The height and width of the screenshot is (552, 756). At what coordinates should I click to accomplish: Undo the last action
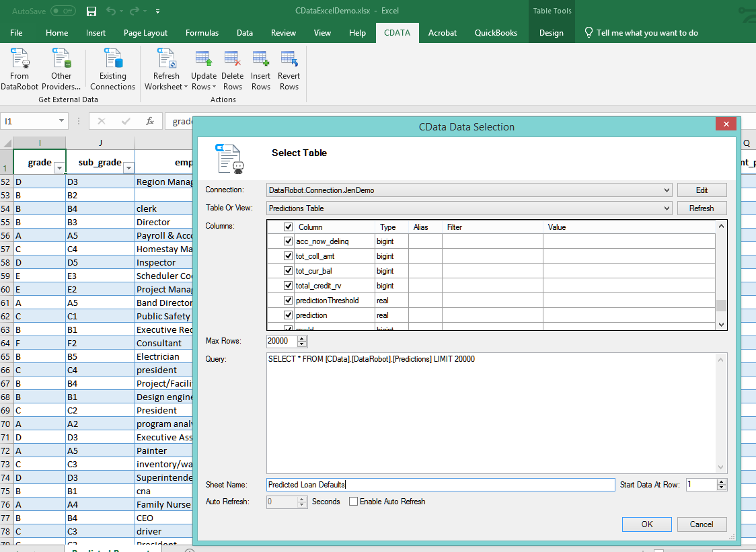tap(111, 11)
